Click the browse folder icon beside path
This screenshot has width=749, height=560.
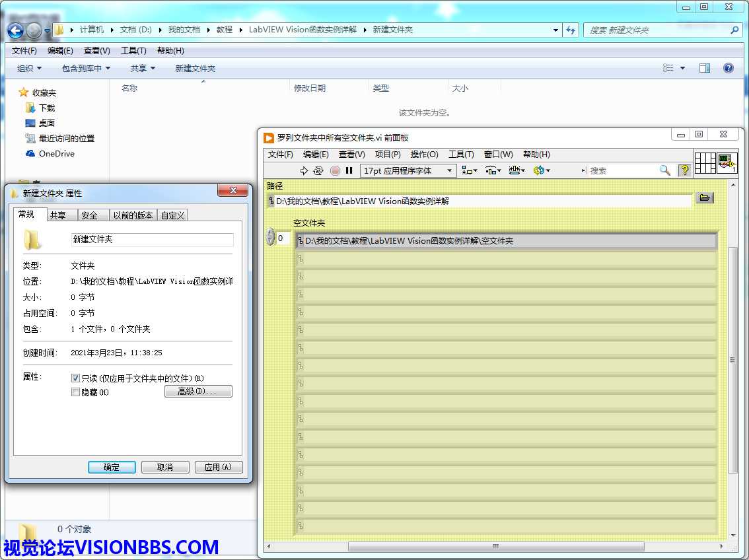point(705,198)
